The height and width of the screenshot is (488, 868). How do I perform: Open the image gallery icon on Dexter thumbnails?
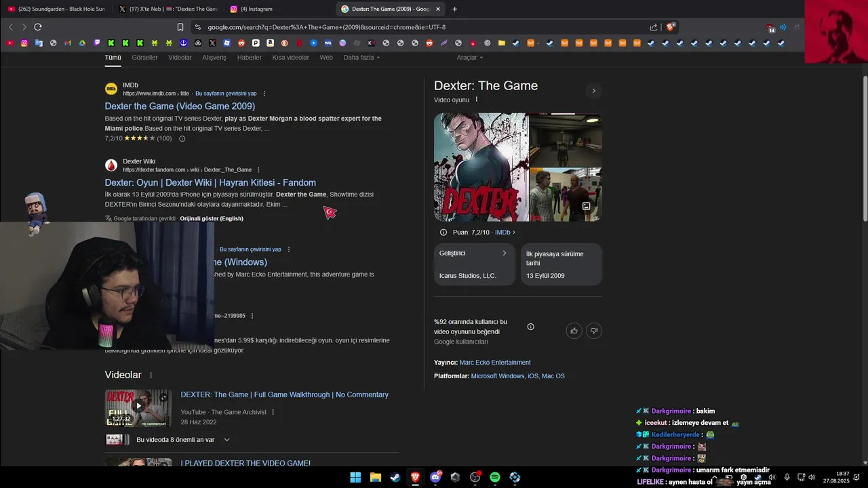pyautogui.click(x=587, y=206)
